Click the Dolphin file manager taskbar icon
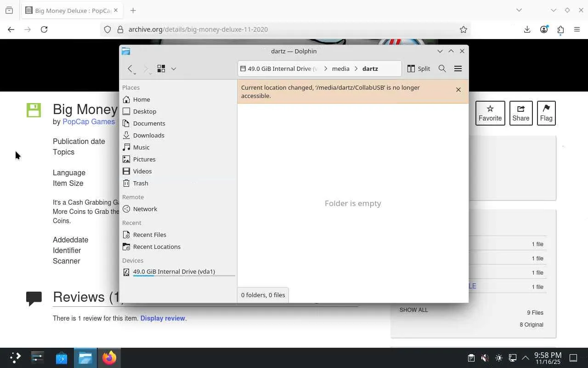This screenshot has width=588, height=368. (x=85, y=358)
